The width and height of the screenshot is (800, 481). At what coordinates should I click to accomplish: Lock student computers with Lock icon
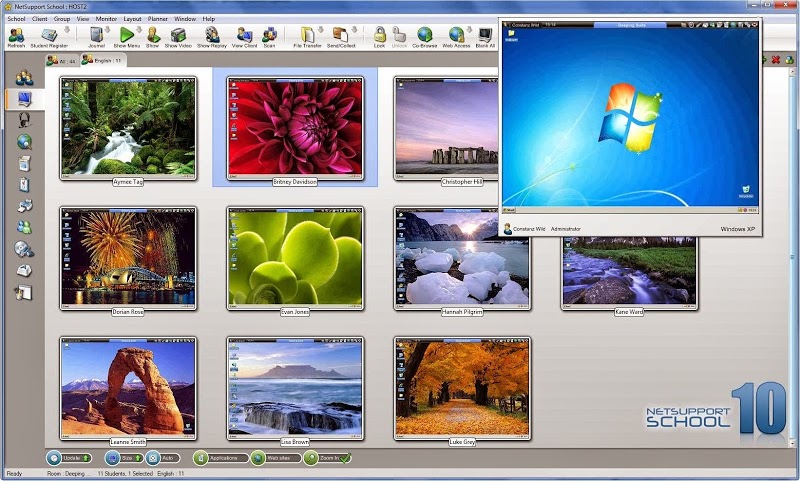[379, 37]
